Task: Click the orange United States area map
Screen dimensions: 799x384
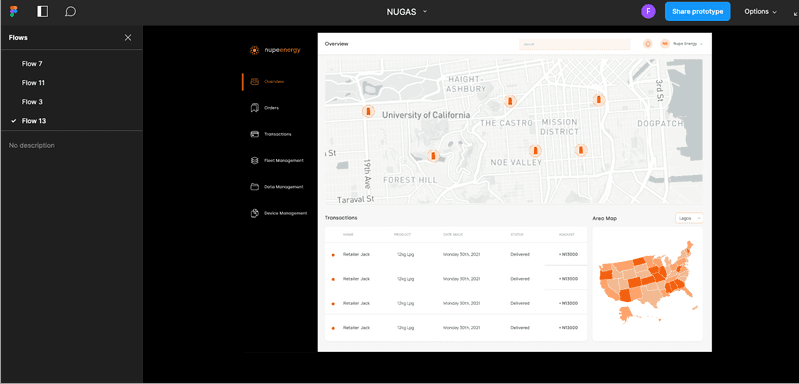Action: coord(647,282)
